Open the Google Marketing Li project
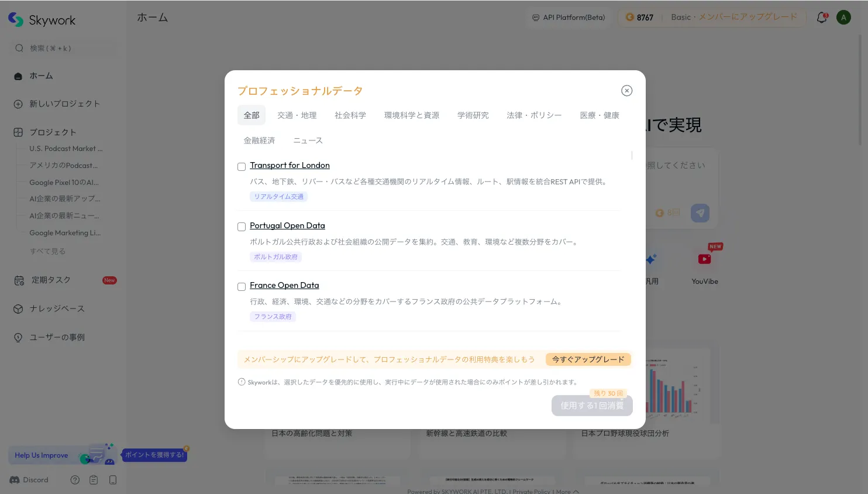 tap(65, 233)
